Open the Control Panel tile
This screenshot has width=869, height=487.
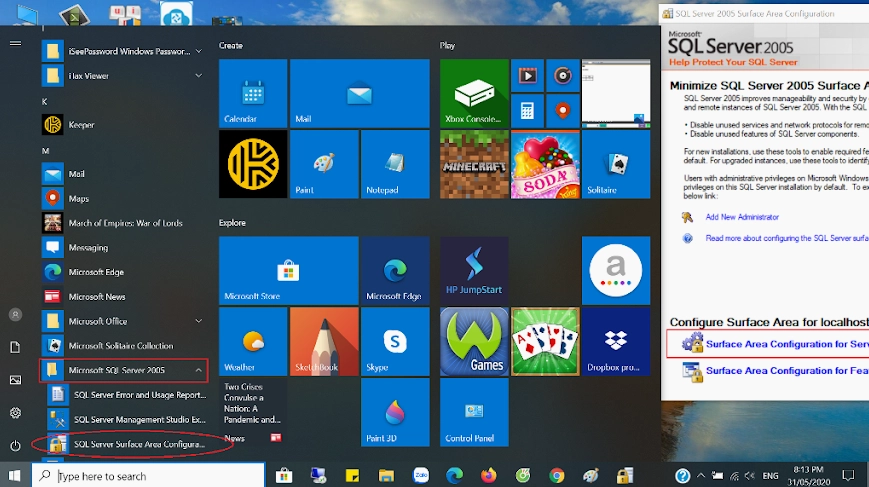pyautogui.click(x=474, y=411)
